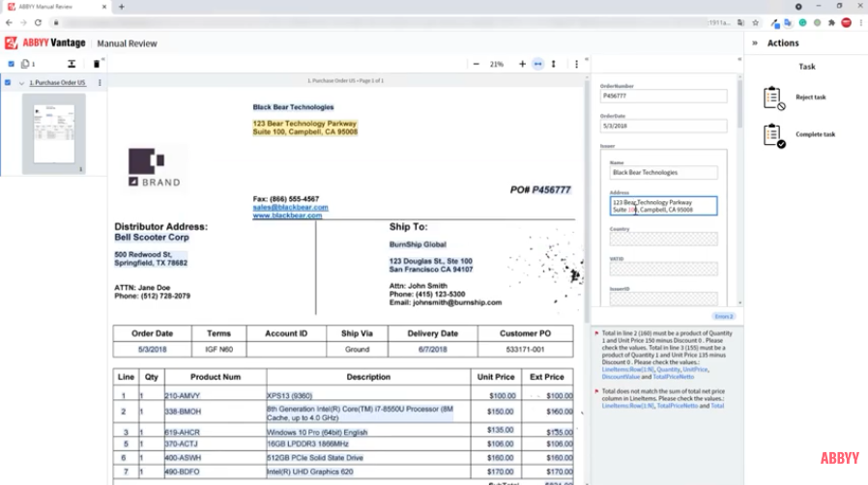Click the Errors 2 badge

tap(724, 316)
